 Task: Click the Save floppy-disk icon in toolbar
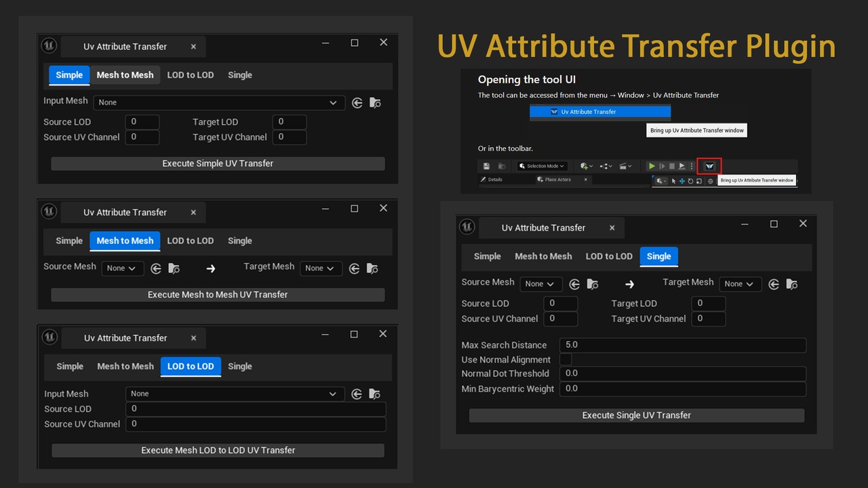(486, 166)
